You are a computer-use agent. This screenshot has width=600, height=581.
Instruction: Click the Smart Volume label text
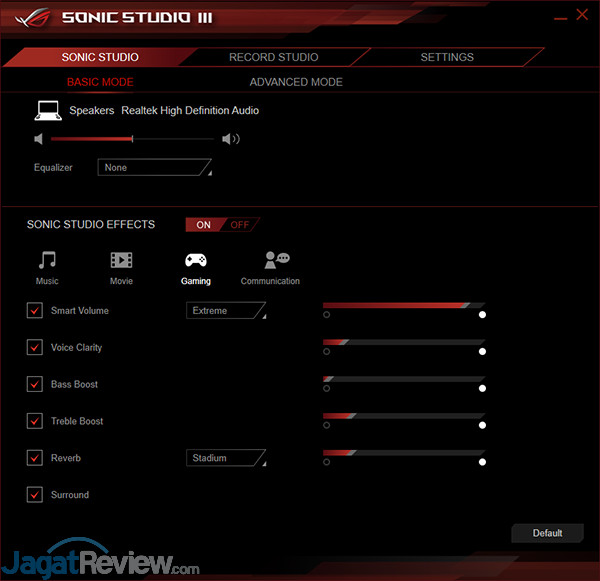pyautogui.click(x=80, y=310)
